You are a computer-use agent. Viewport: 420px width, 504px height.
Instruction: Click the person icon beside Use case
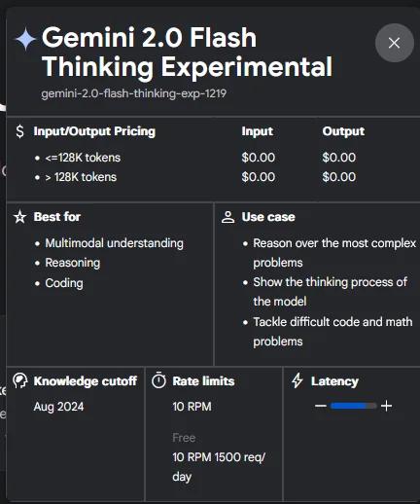[227, 217]
